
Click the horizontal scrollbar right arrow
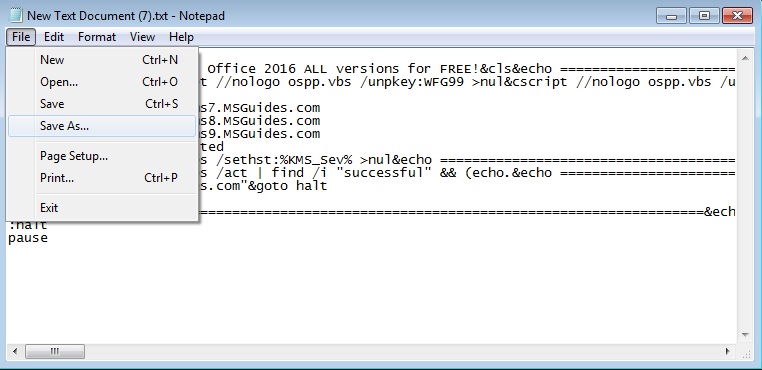coord(728,351)
